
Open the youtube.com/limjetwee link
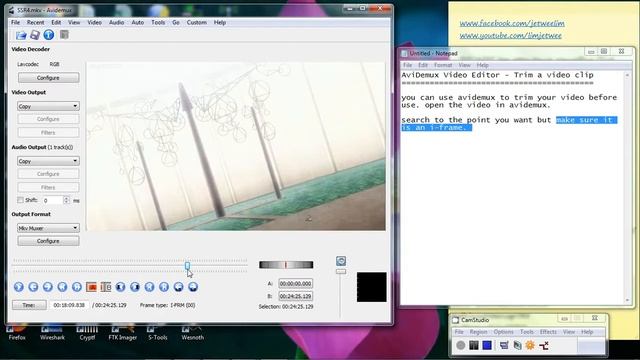tap(510, 36)
